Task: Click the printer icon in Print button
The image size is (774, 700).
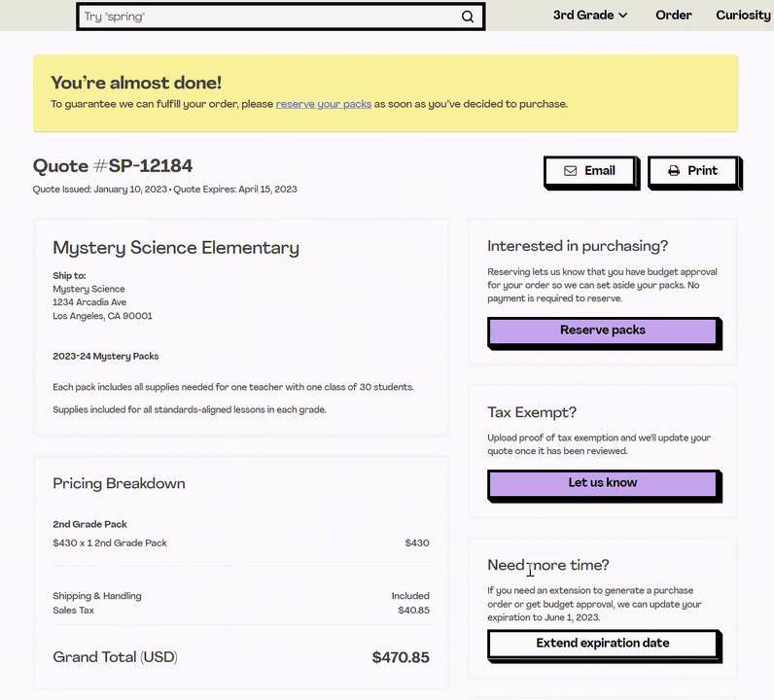Action: coord(673,171)
